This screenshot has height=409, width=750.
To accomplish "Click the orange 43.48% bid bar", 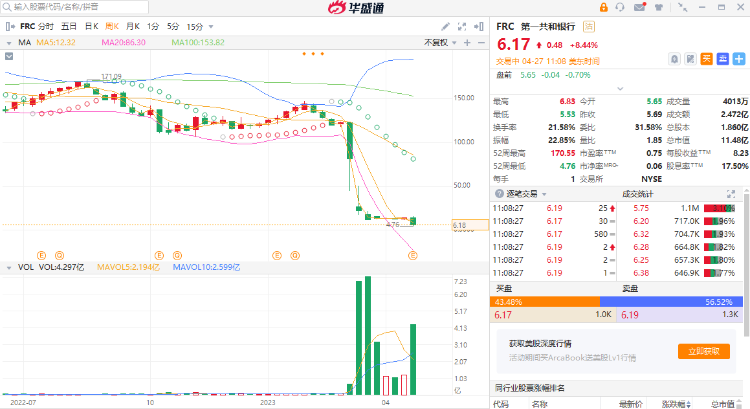I will [x=545, y=302].
